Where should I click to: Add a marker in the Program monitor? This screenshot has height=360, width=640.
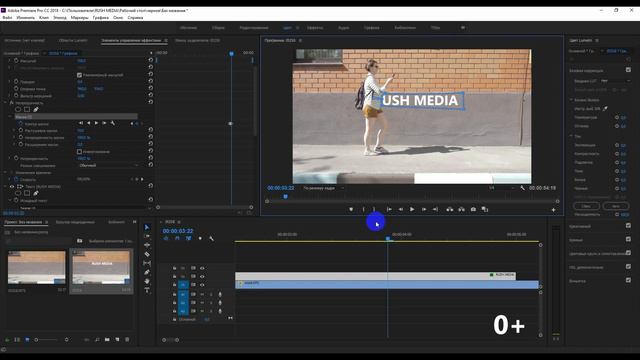[351, 209]
